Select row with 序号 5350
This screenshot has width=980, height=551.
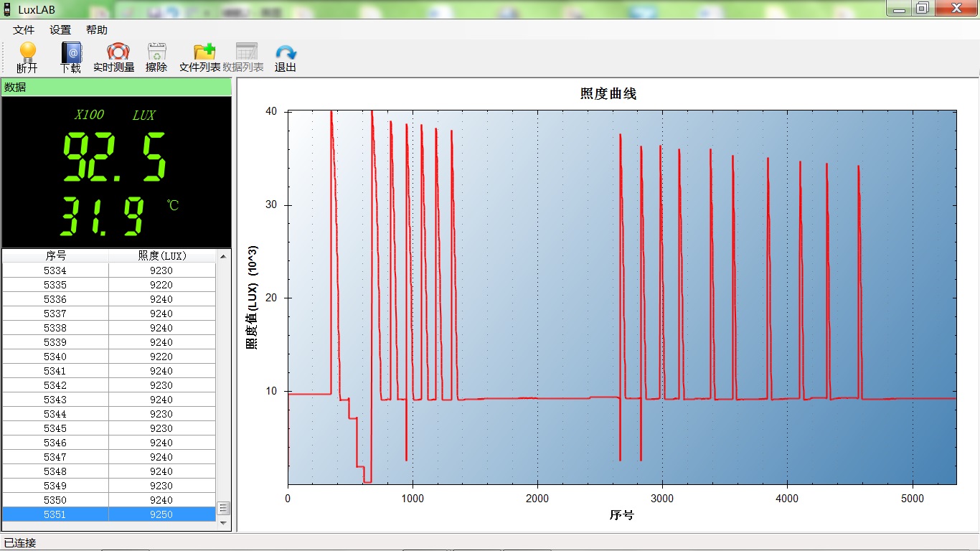(x=109, y=500)
